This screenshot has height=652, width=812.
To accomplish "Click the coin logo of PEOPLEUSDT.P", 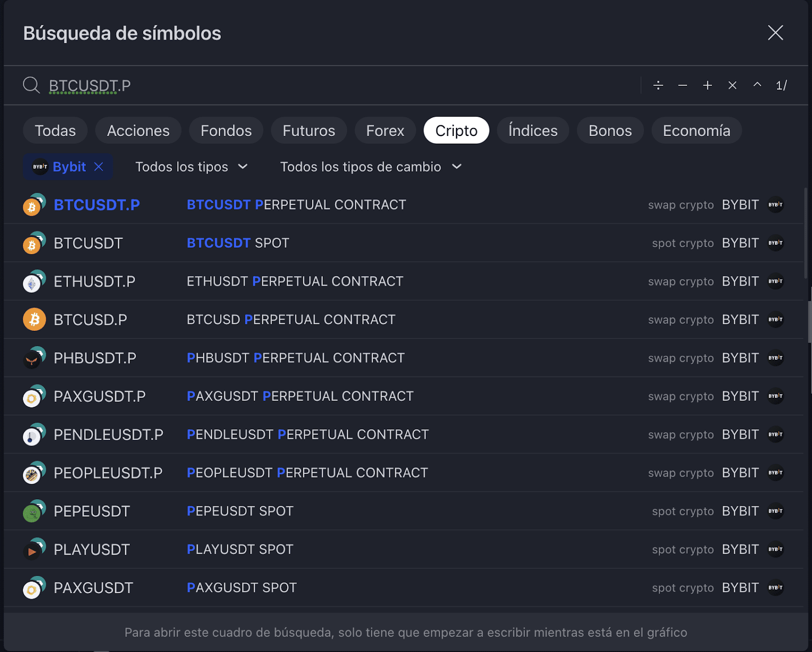I will point(34,473).
